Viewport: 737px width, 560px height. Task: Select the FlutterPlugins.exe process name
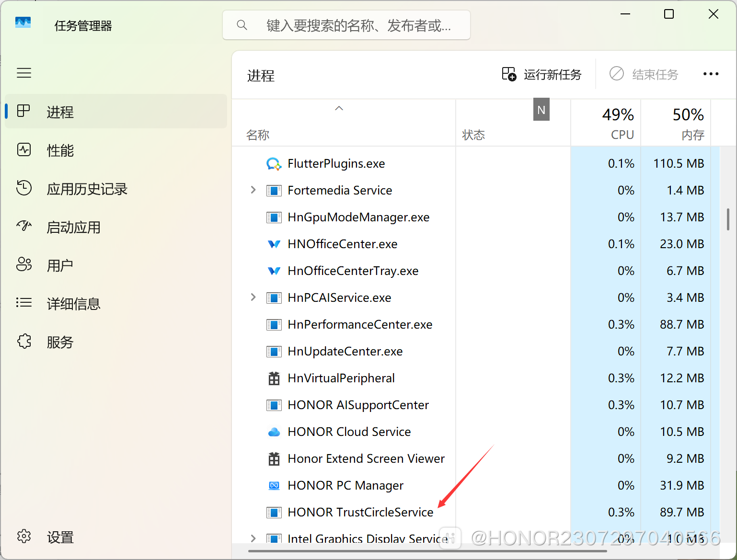pyautogui.click(x=336, y=164)
